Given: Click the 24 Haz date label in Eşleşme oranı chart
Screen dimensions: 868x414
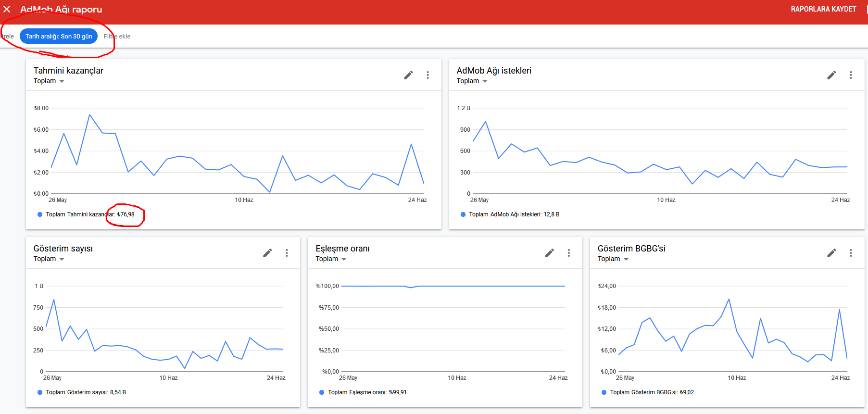Looking at the screenshot, I should point(558,378).
